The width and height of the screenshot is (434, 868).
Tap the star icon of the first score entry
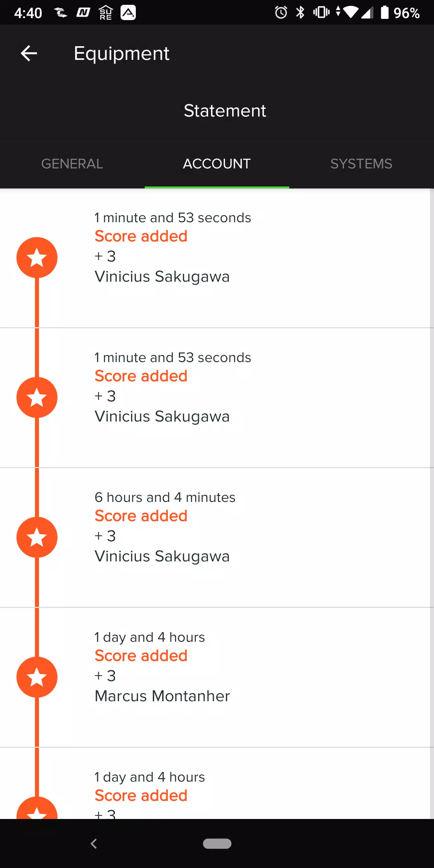[37, 258]
